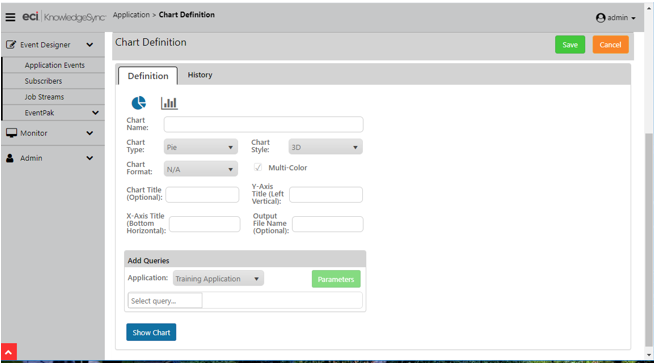
Task: Click the Y-Axis Title input field
Action: point(326,194)
